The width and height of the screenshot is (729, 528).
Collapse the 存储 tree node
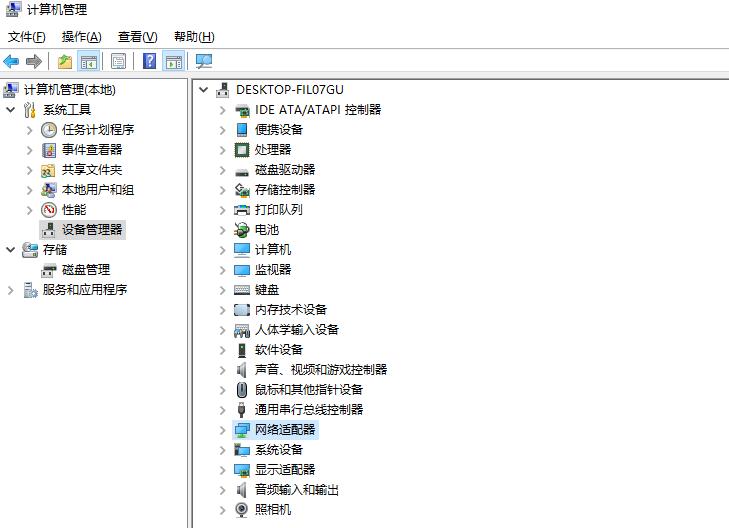tap(11, 250)
